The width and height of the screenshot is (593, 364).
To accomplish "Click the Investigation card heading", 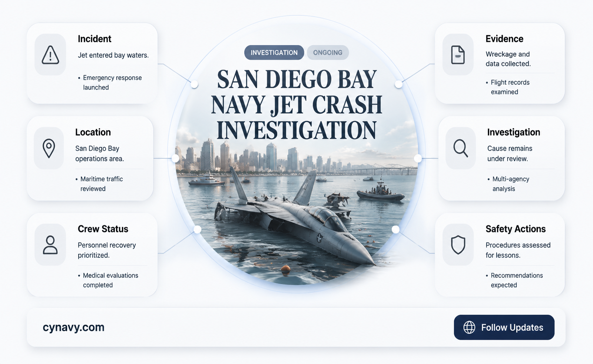I will [x=514, y=132].
